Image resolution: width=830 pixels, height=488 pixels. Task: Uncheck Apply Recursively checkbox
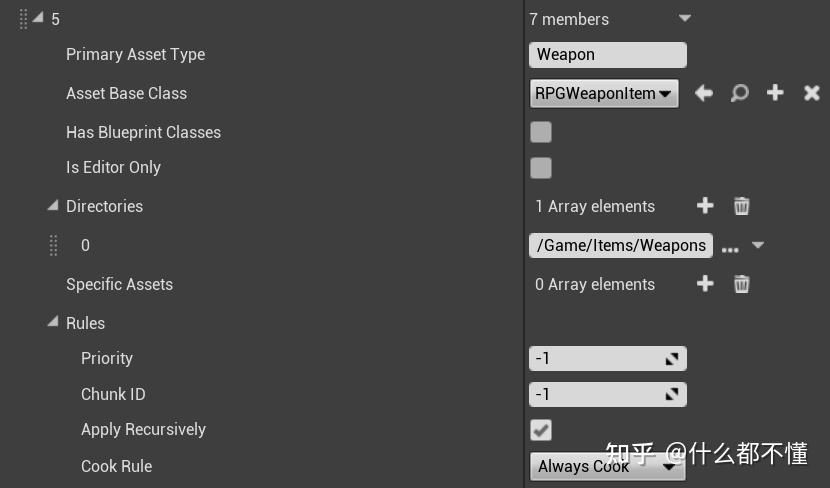[541, 430]
